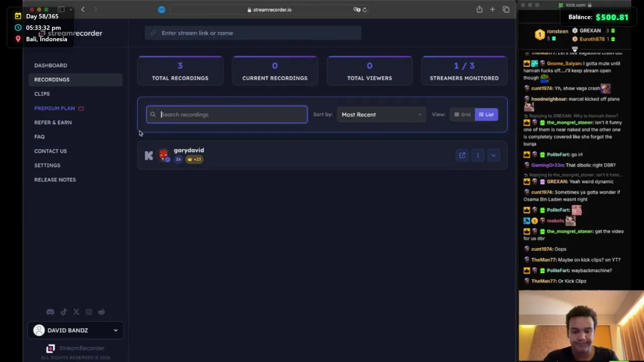Click streamrecorder logo at top of sidebar
The width and height of the screenshot is (644, 362).
pos(70,33)
